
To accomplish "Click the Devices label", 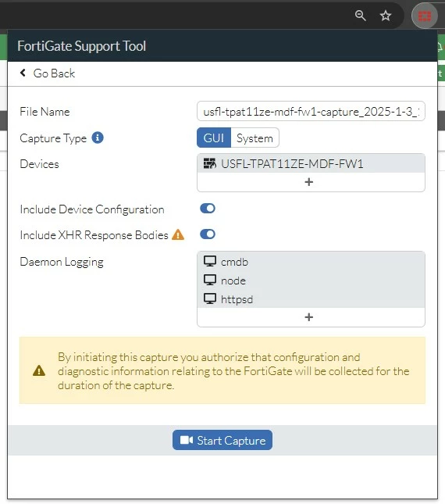I will (x=40, y=164).
